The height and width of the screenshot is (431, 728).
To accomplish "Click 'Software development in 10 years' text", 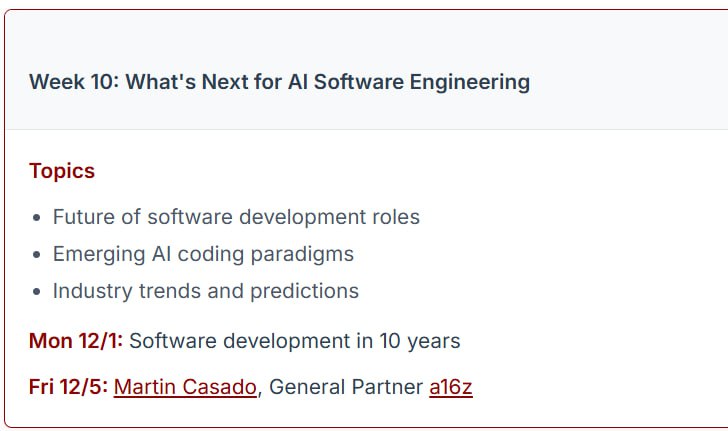I will [295, 341].
